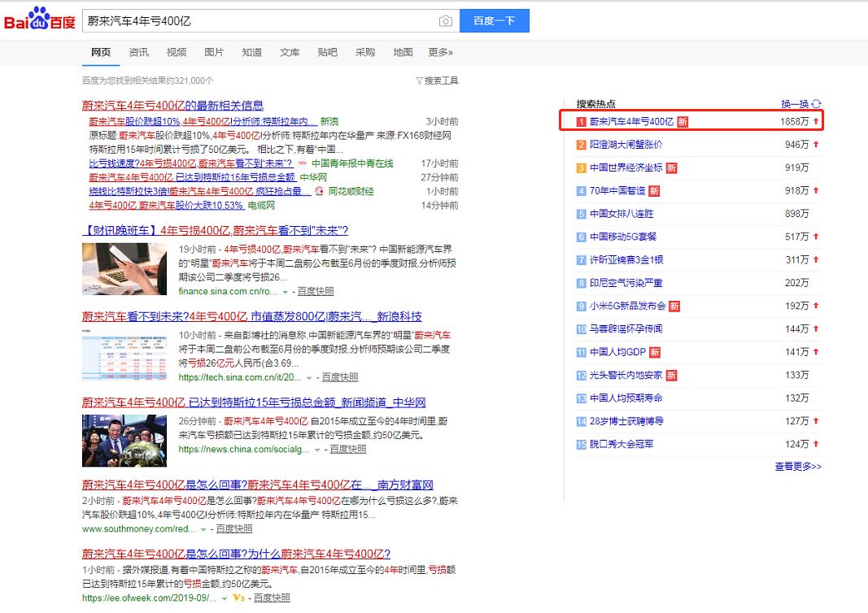
Task: Open 百度快照 for finance.sina.com.cn result
Action: 316,291
